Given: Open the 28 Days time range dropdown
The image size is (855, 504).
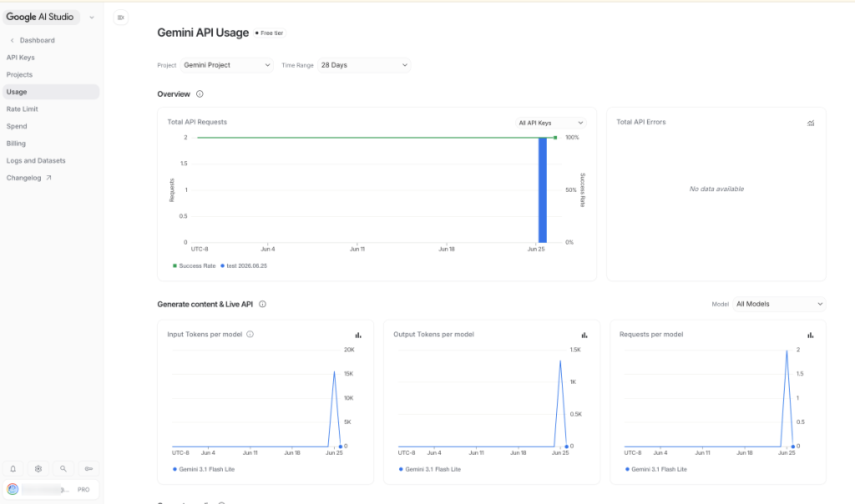Looking at the screenshot, I should [x=364, y=65].
